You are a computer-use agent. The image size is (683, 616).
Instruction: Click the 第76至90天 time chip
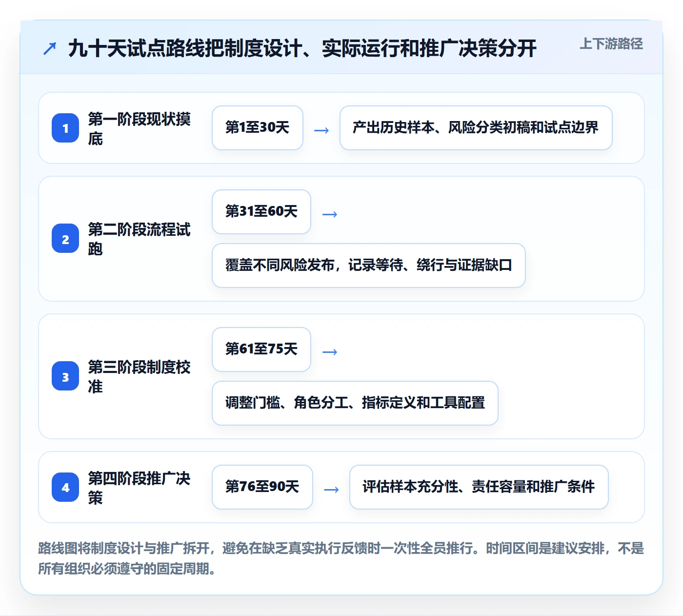click(262, 487)
